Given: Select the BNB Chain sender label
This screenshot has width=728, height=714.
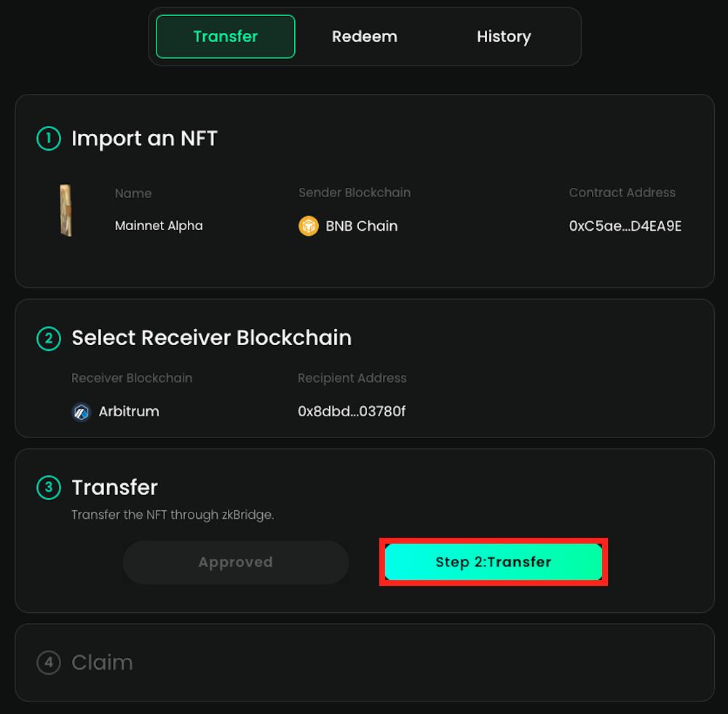Looking at the screenshot, I should [x=361, y=226].
